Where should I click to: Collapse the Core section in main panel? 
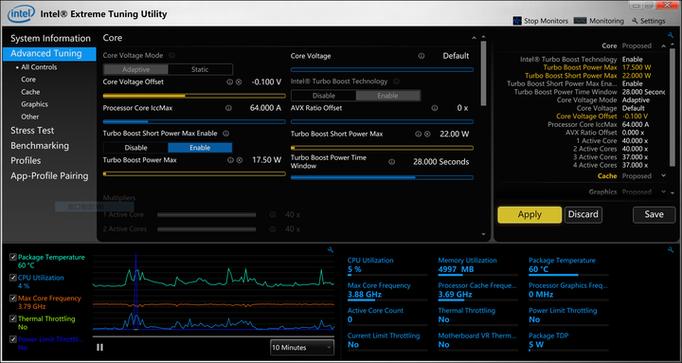pos(474,38)
